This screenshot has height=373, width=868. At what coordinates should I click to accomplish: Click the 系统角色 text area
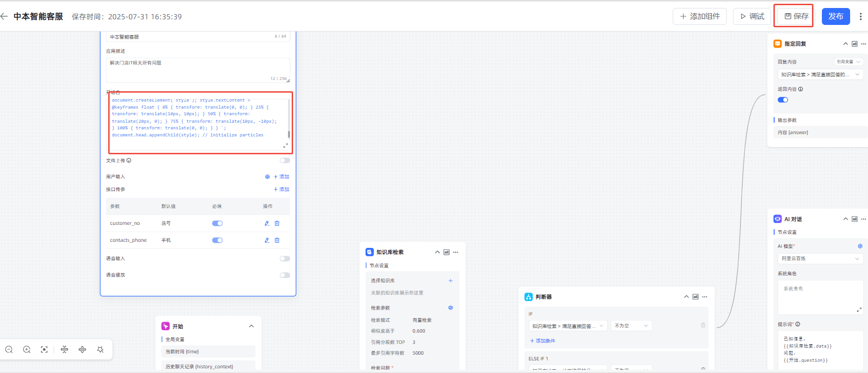(x=820, y=297)
